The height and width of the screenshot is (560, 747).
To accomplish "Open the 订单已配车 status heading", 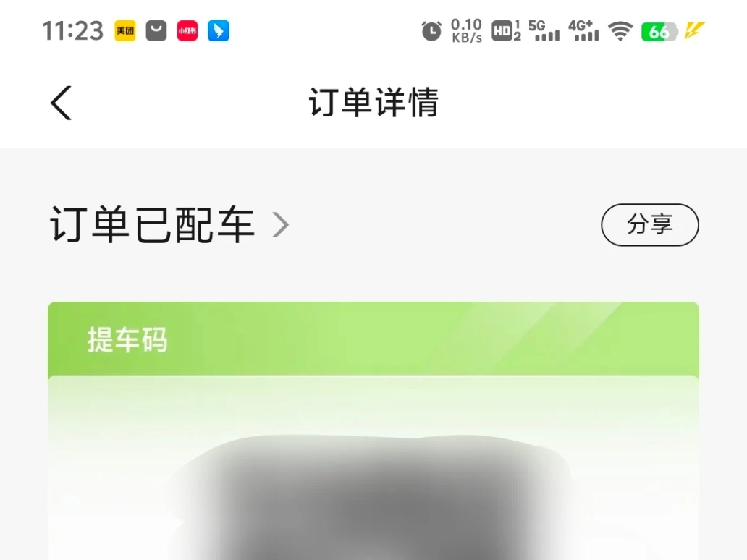I will (153, 225).
